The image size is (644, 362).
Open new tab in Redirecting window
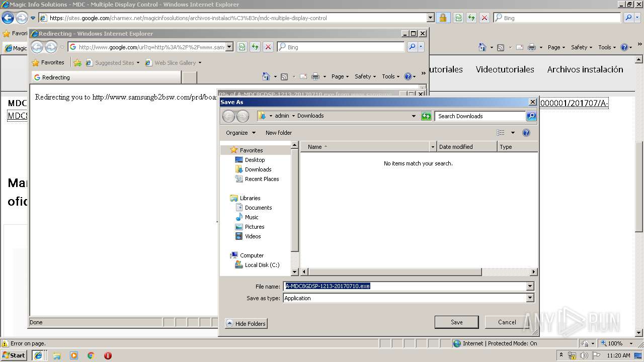(x=189, y=77)
